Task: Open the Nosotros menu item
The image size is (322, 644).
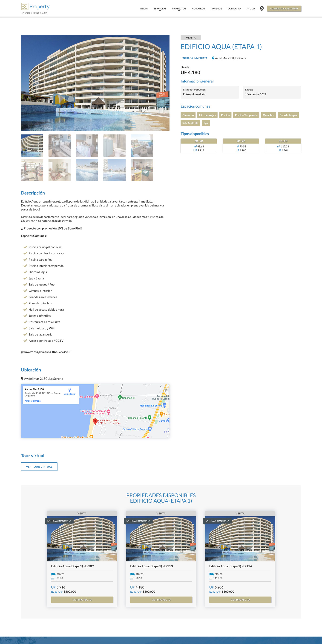Action: click(x=198, y=9)
